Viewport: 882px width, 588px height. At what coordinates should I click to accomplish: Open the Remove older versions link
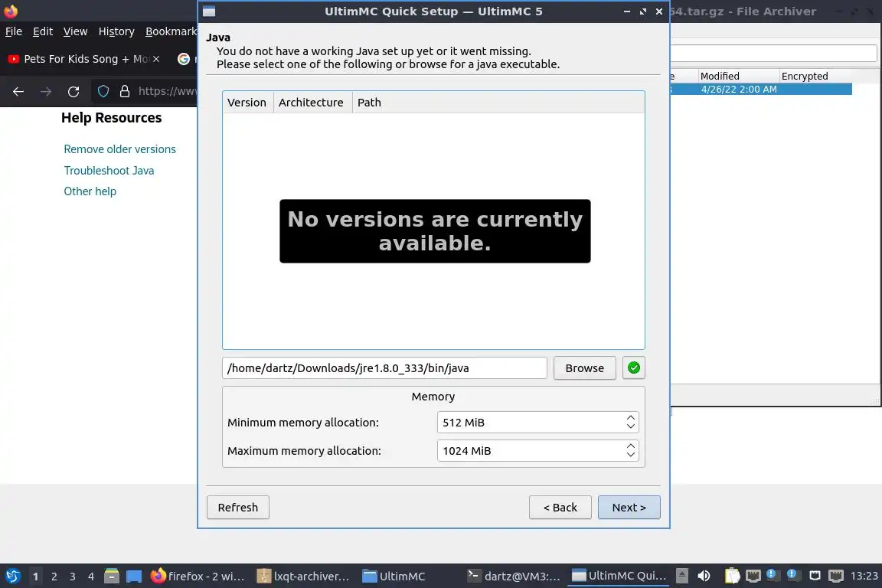119,149
